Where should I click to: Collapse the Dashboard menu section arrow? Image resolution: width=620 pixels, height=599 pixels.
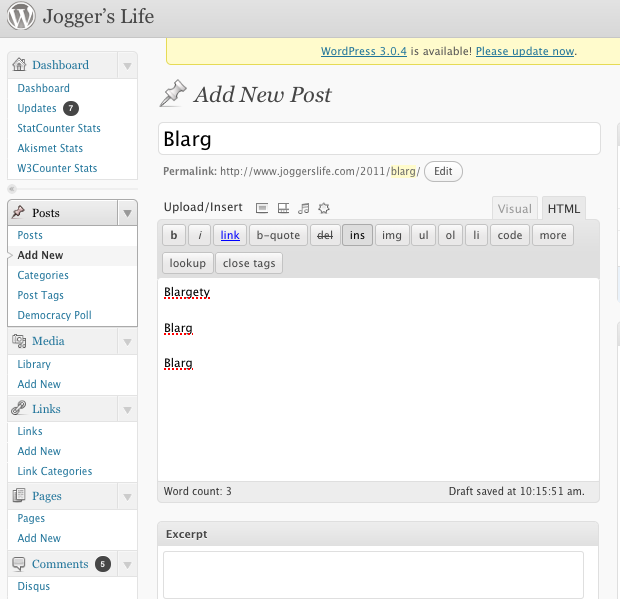126,66
